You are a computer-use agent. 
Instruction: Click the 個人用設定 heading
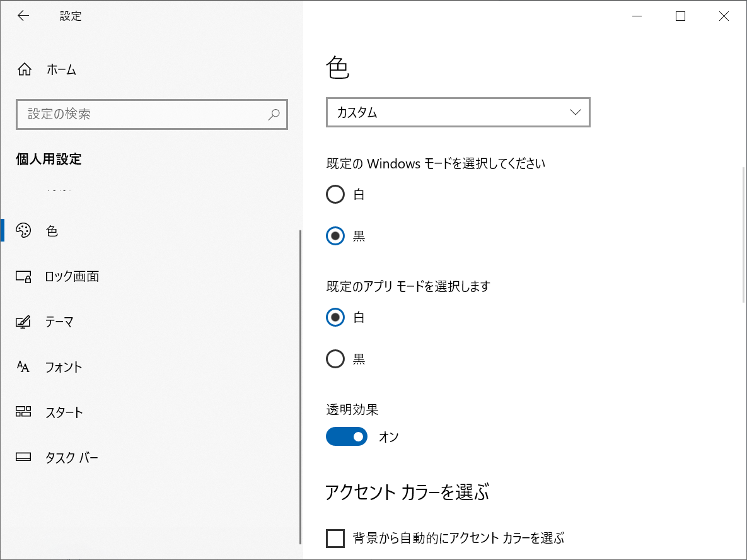coord(49,159)
